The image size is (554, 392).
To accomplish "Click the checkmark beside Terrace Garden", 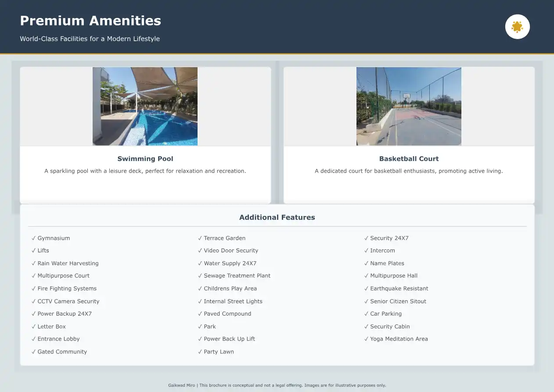I will tap(200, 238).
